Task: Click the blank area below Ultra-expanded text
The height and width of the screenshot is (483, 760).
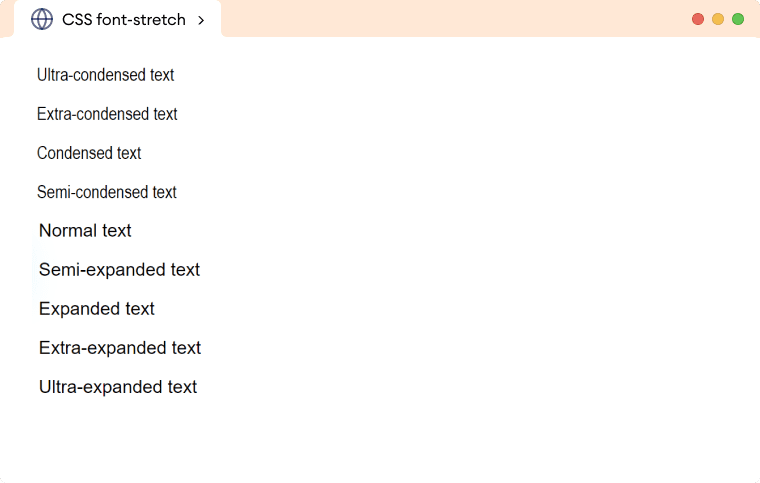Action: click(380, 440)
